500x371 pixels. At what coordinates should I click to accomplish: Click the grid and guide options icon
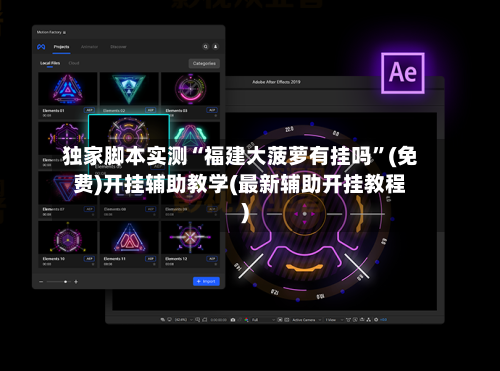click(x=197, y=320)
